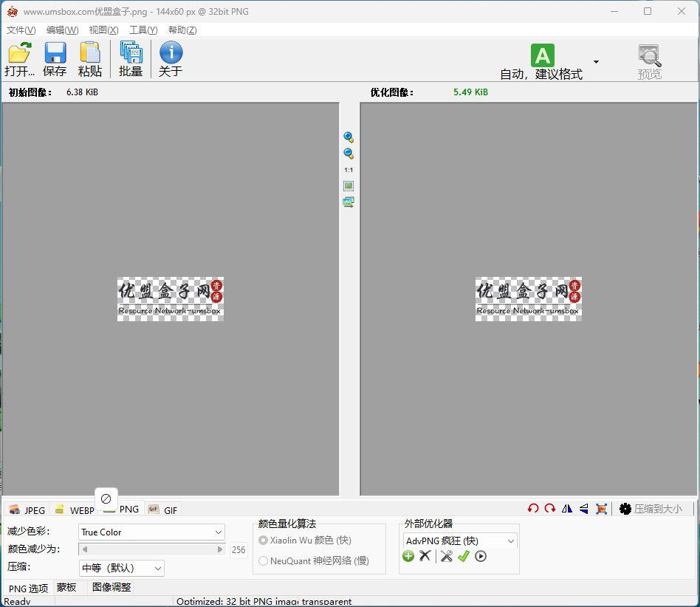
Task: Switch to the WEBP format tab
Action: (75, 510)
